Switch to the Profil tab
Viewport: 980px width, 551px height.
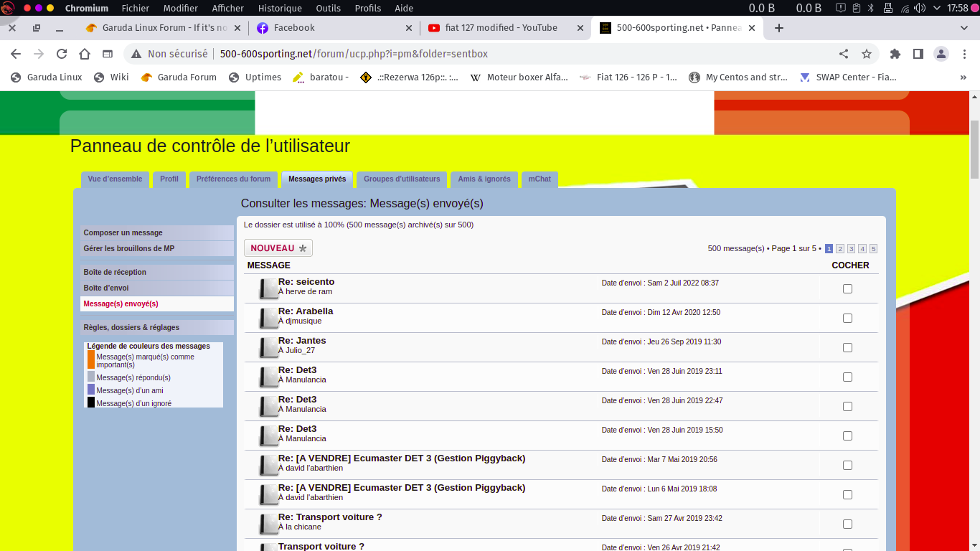click(169, 179)
